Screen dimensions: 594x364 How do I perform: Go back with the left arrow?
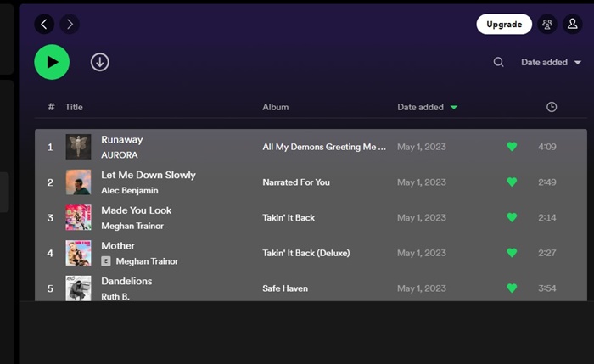point(44,25)
